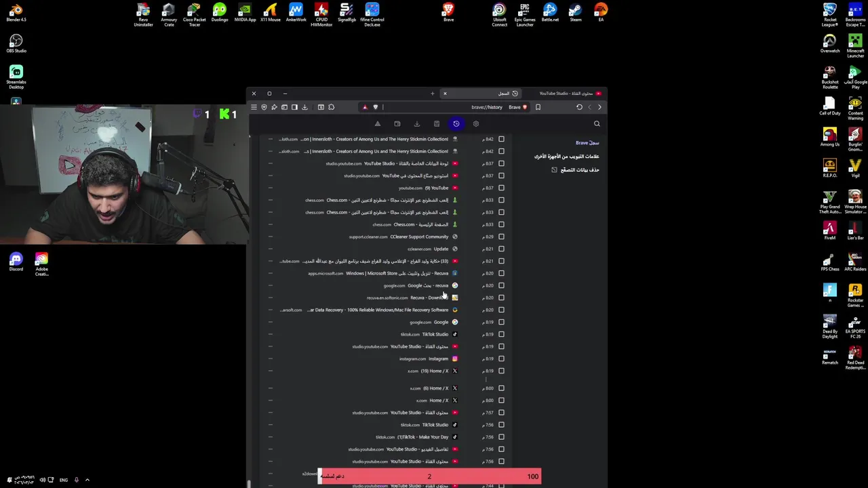Select the السجل history browser tab
Image resolution: width=868 pixels, height=488 pixels.
coord(480,94)
